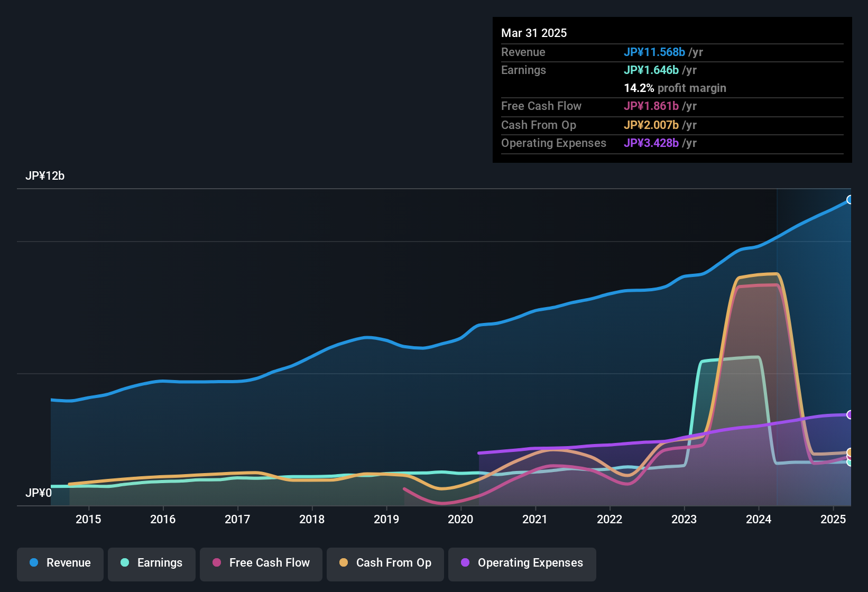Click the orange Cash From Op legend dot

click(x=344, y=563)
